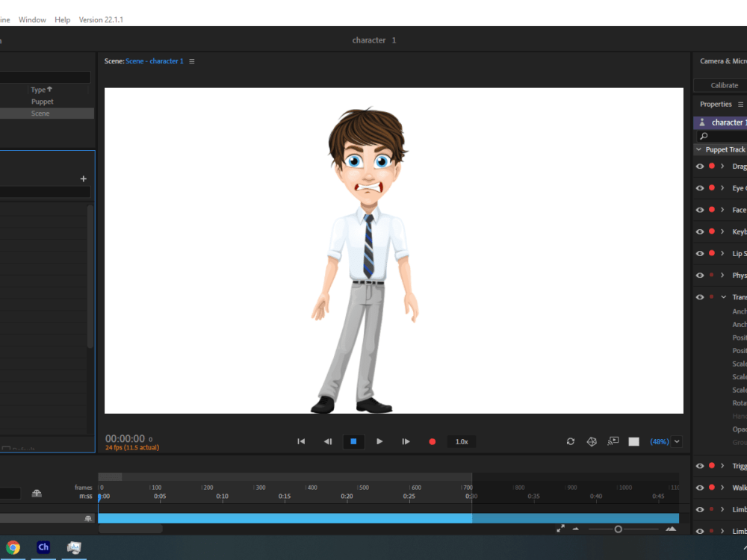Screen dimensions: 747x560
Task: Open Chrome from the taskbar
Action: click(x=13, y=547)
